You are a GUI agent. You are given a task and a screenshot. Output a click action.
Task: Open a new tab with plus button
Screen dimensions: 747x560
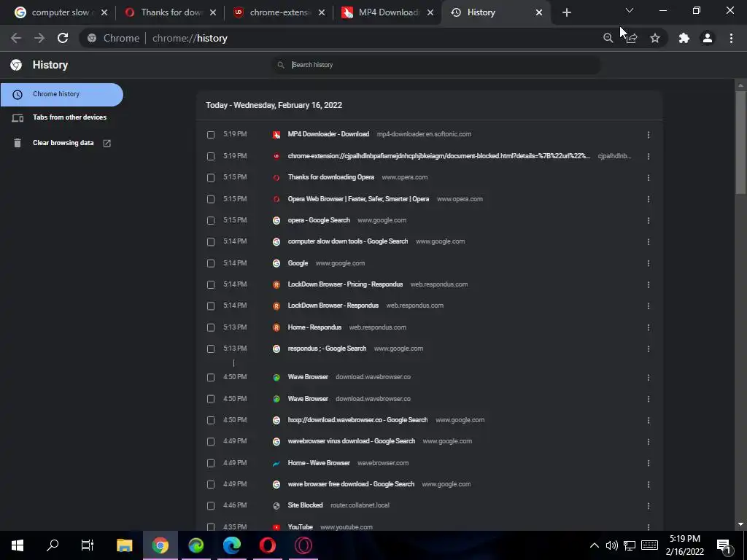point(566,12)
